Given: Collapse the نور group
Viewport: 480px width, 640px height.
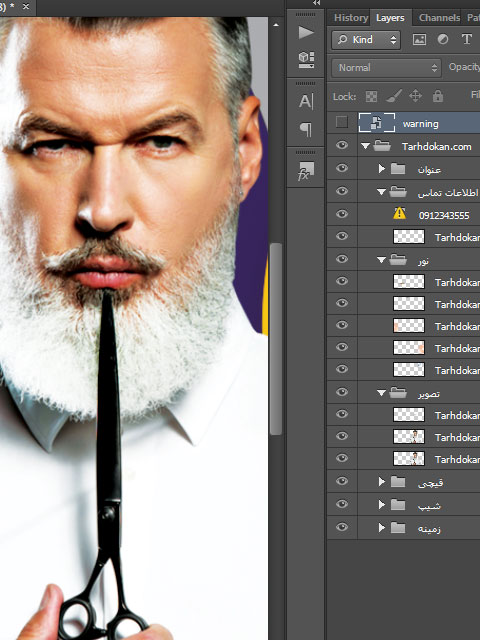Looking at the screenshot, I should pyautogui.click(x=381, y=260).
